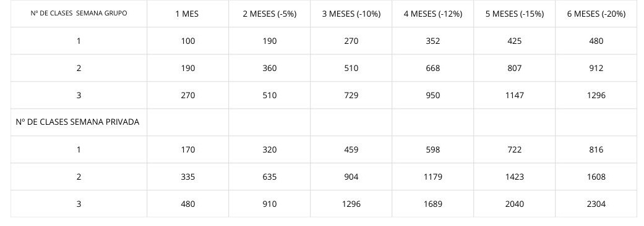This screenshot has height=226, width=644.
Task: Select the '6 MESES (-20%)' column header
Action: (x=596, y=14)
